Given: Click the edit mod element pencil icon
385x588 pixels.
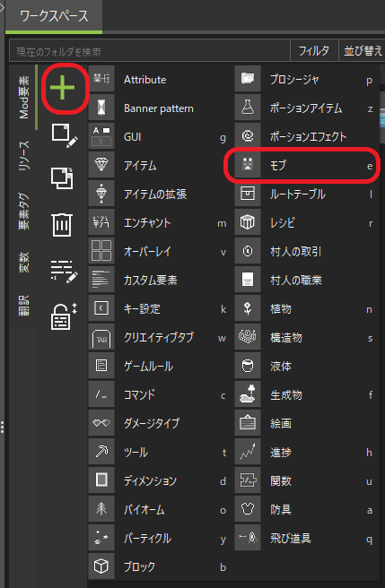Looking at the screenshot, I should pyautogui.click(x=65, y=135).
